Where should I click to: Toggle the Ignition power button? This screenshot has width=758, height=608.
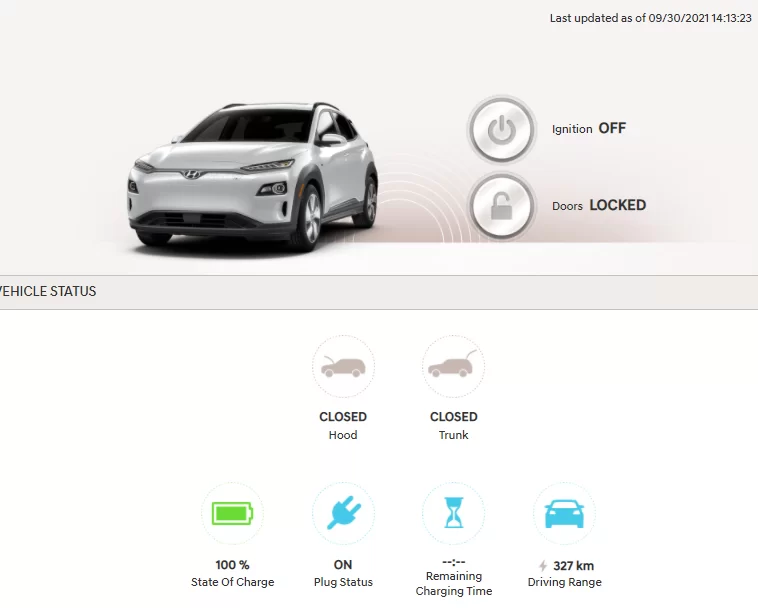tap(502, 130)
